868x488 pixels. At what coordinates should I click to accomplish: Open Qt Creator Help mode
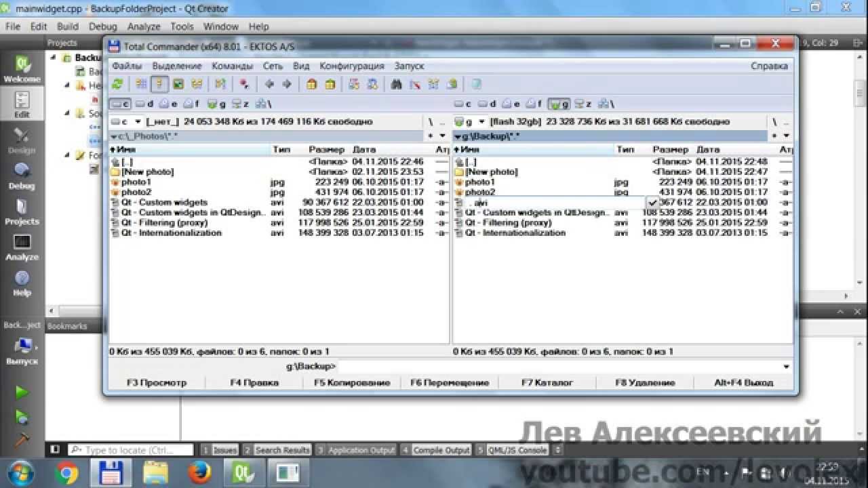pos(22,283)
